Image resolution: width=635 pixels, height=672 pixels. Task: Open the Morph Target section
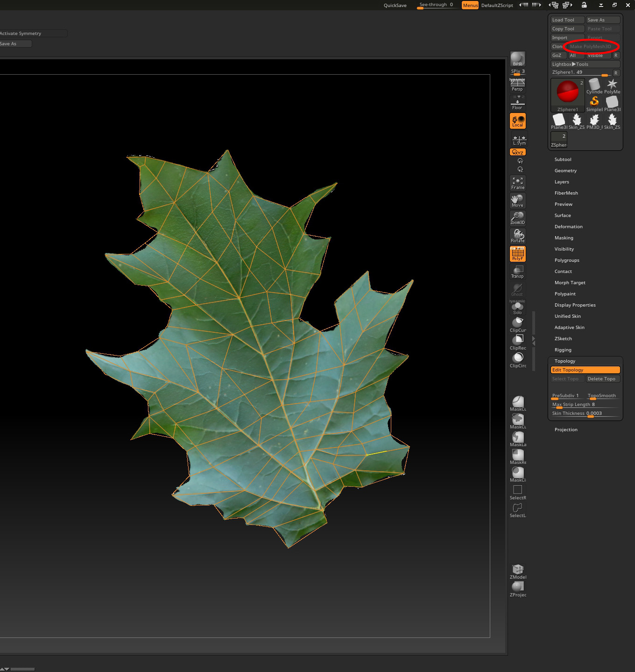[x=570, y=282]
